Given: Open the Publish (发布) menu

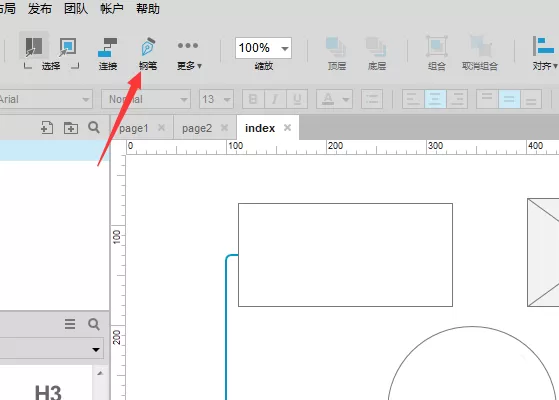Looking at the screenshot, I should 40,9.
